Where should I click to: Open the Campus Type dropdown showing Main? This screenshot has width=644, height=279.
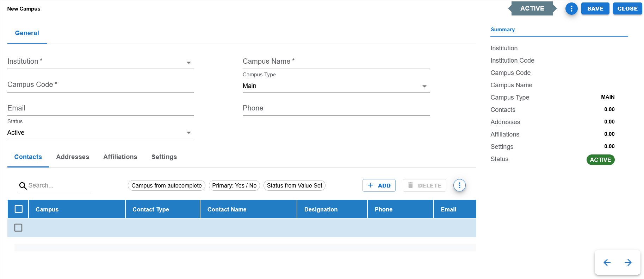336,86
